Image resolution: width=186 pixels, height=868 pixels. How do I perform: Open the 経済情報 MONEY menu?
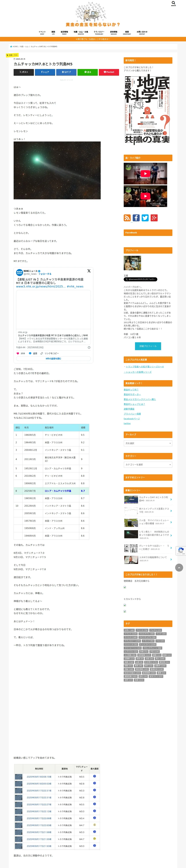(64, 33)
